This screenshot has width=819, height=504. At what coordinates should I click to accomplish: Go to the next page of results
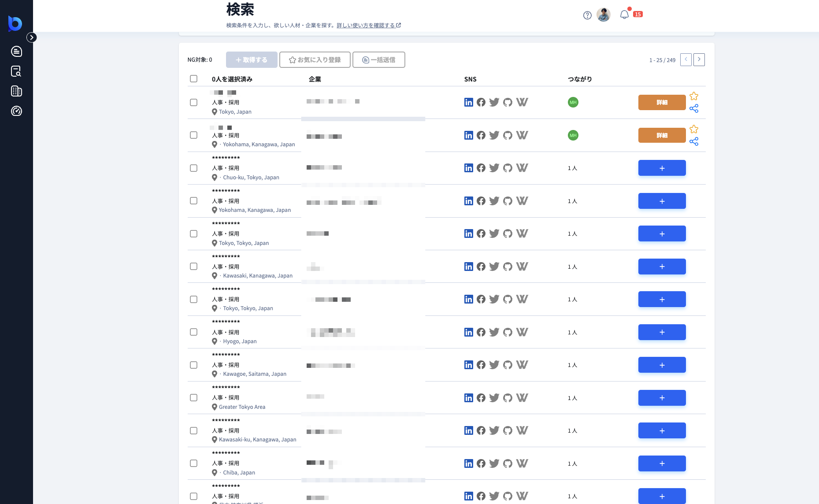coord(699,59)
